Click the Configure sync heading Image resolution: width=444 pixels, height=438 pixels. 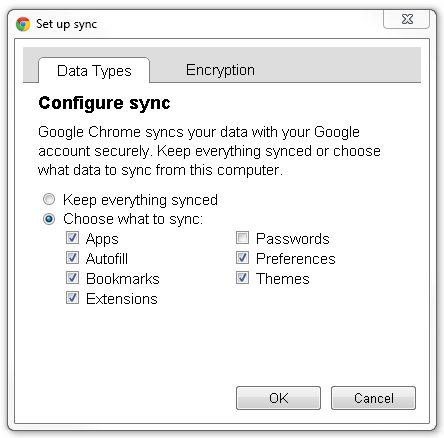pyautogui.click(x=104, y=103)
